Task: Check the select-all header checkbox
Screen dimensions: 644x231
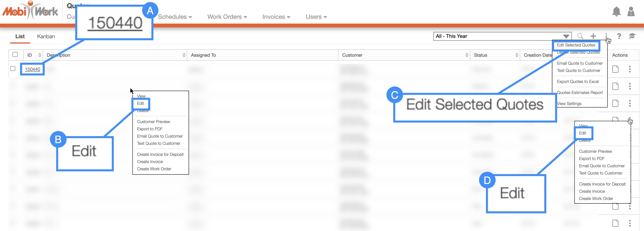Action: tap(15, 55)
